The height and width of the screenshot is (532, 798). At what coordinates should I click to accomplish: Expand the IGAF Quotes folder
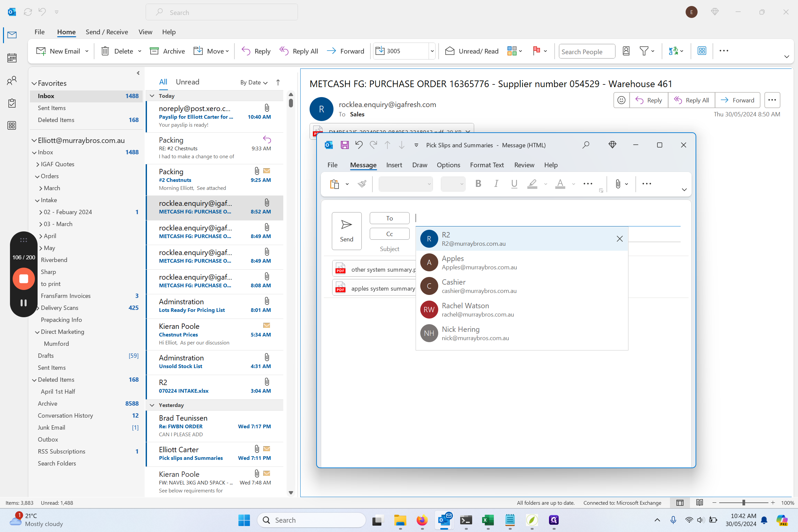(38, 164)
